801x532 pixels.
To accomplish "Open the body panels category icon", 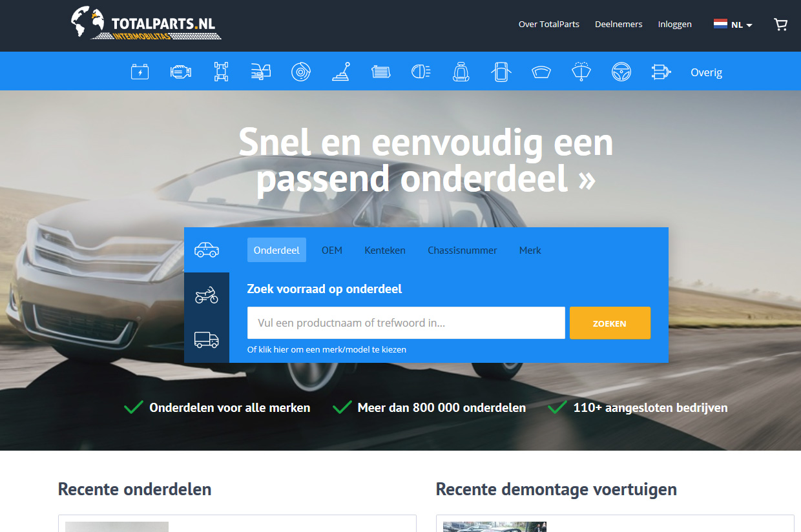I will pos(262,72).
